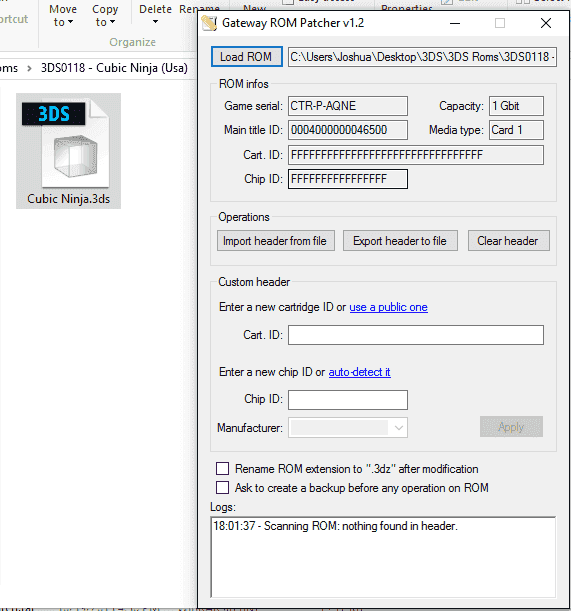Click inside the Logs text area
Image resolution: width=571 pixels, height=611 pixels.
coord(383,557)
